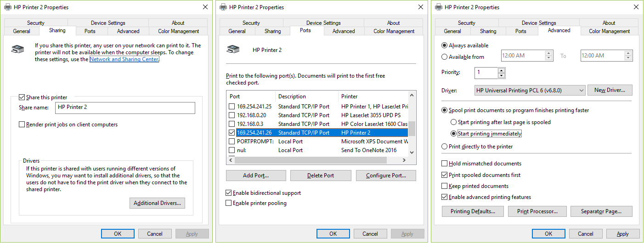The width and height of the screenshot is (644, 244).
Task: Click the Priority value field
Action: coord(486,73)
